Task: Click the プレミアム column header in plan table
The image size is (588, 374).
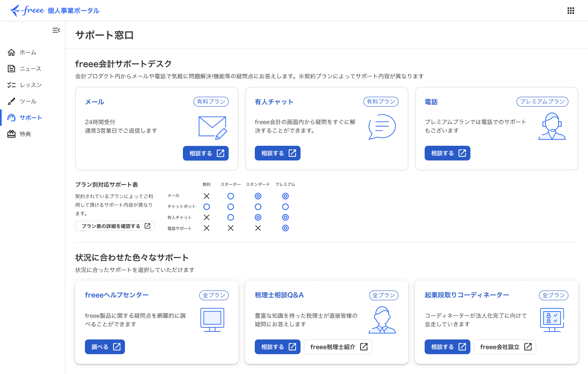Action: point(285,185)
